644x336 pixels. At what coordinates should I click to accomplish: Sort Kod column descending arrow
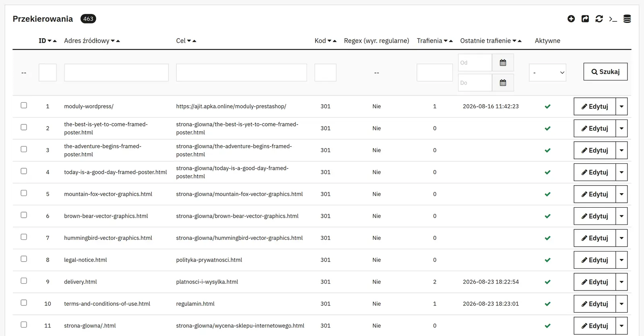point(329,41)
